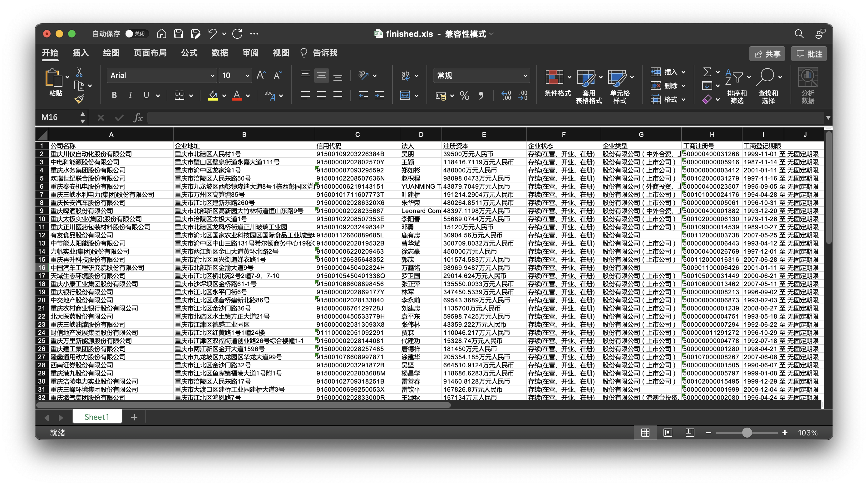
Task: Open the 常规 number format dropdown
Action: 525,76
